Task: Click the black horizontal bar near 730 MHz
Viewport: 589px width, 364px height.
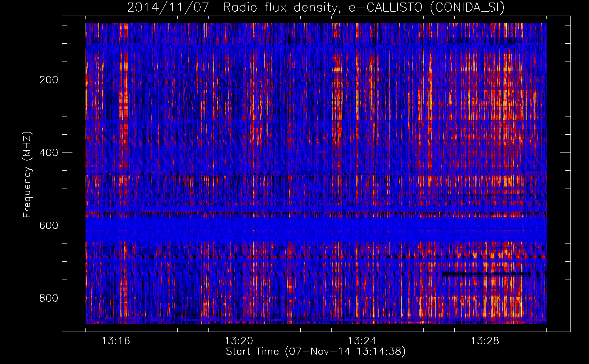Action: click(486, 274)
